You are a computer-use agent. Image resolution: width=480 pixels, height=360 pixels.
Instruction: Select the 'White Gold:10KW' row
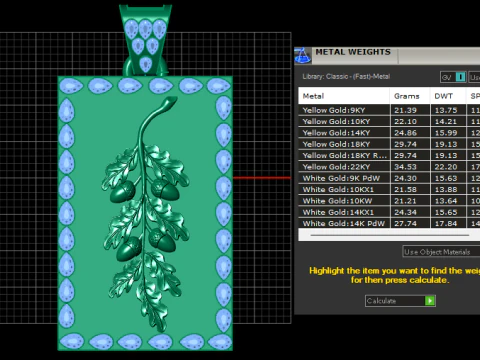tap(389, 201)
